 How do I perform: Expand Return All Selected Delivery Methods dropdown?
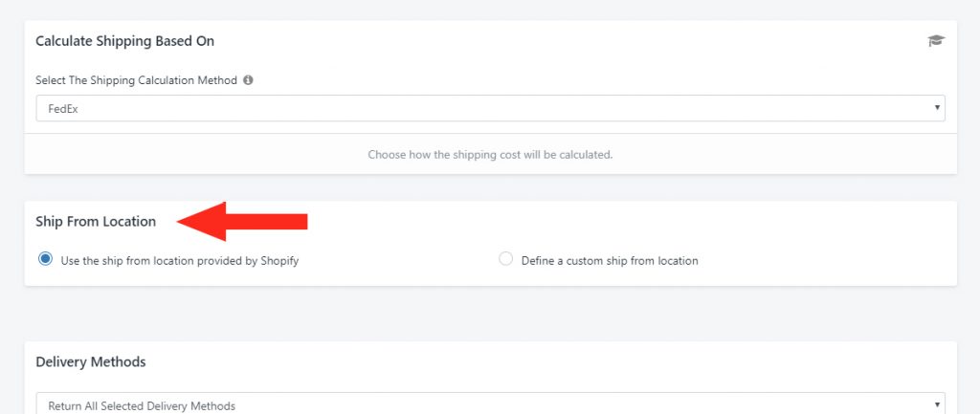coord(490,405)
